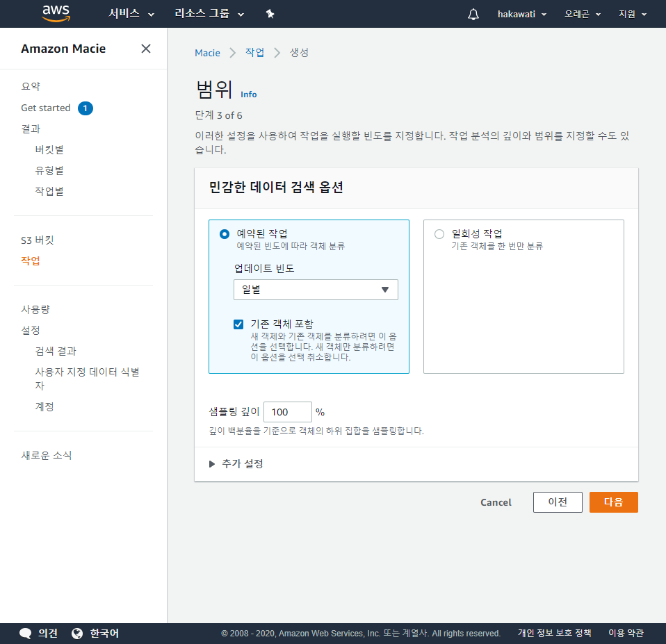
Task: Open 사용량 in the sidebar
Action: click(x=35, y=309)
